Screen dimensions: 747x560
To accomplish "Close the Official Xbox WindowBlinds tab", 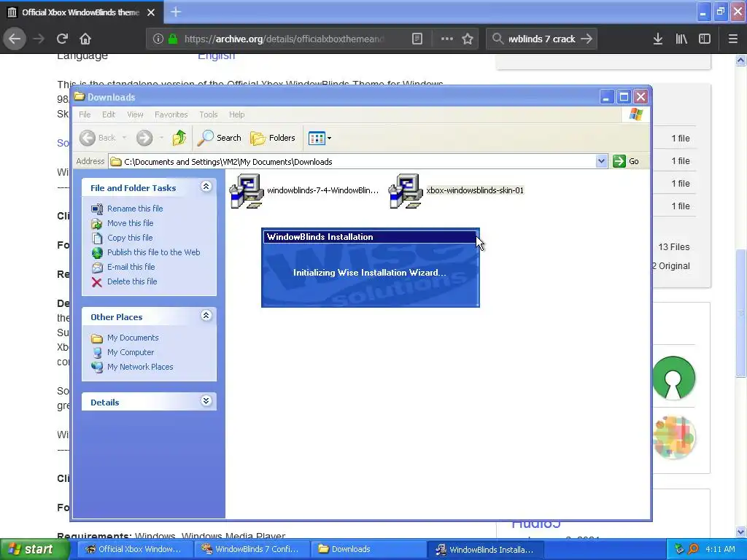I will pos(151,12).
